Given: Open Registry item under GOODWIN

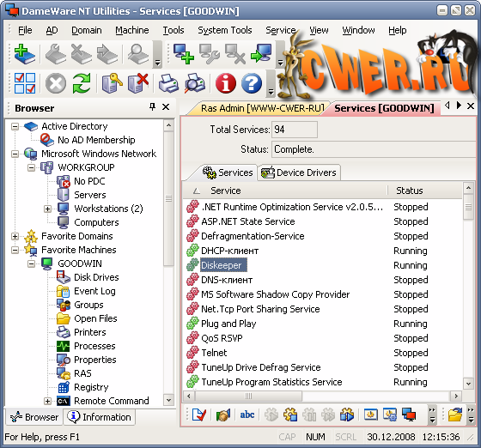Looking at the screenshot, I should (x=91, y=387).
